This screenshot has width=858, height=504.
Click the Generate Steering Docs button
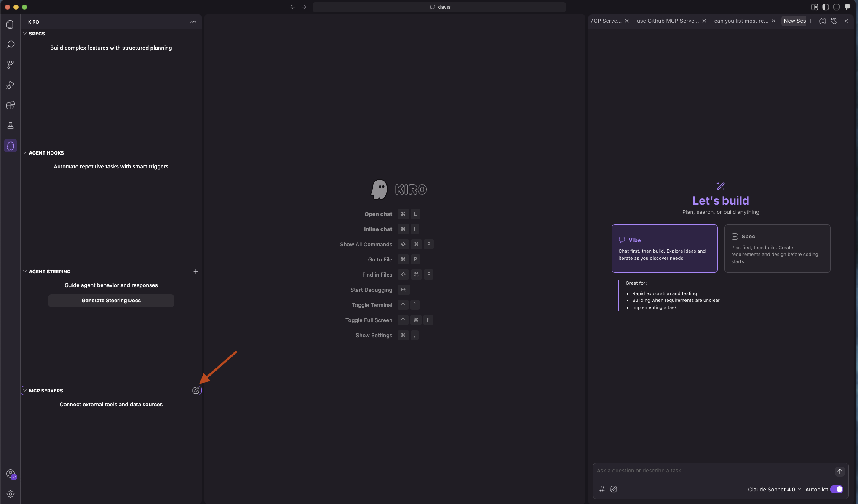pyautogui.click(x=111, y=300)
